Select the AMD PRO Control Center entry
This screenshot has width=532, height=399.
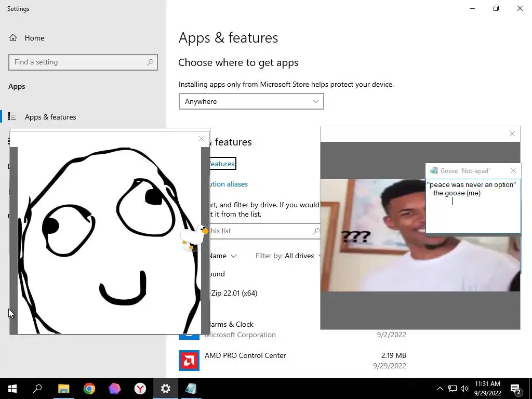[292, 361]
